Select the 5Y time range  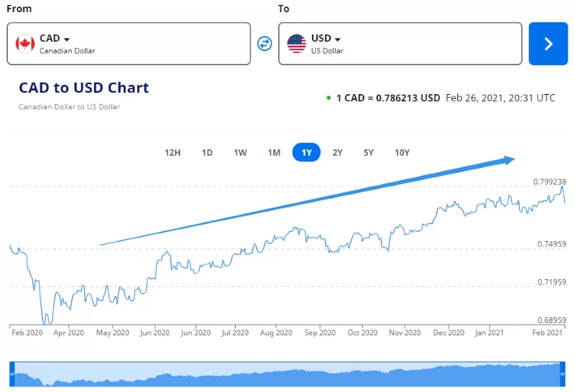coord(369,152)
